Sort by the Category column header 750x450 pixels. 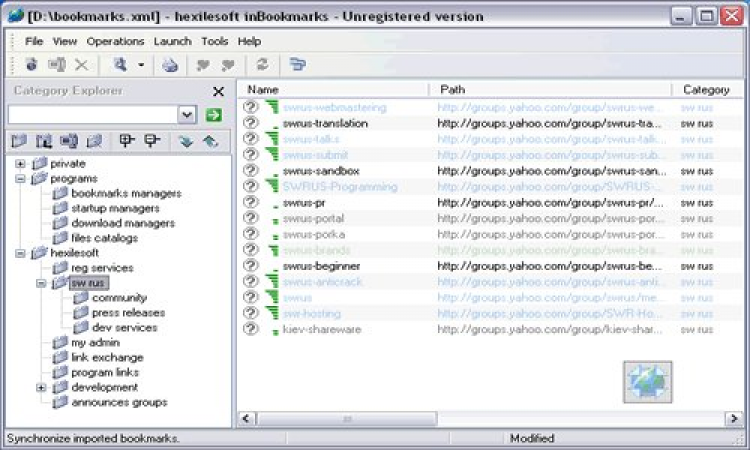click(708, 90)
